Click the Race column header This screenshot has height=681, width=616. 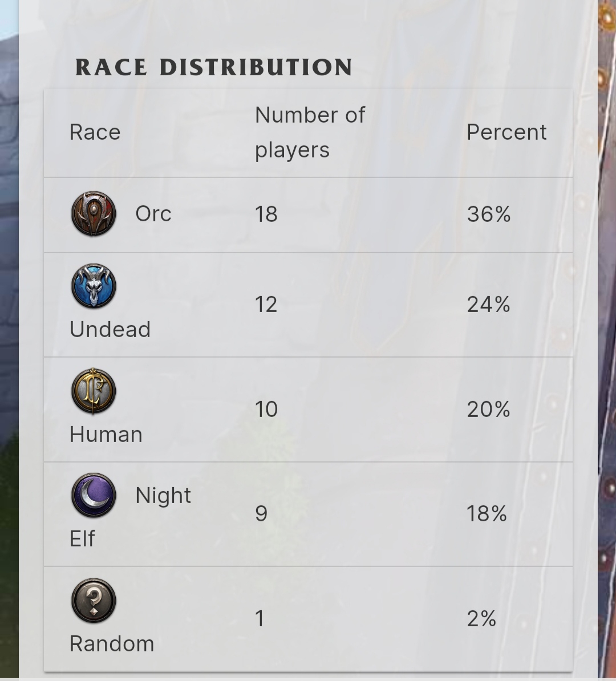point(95,132)
